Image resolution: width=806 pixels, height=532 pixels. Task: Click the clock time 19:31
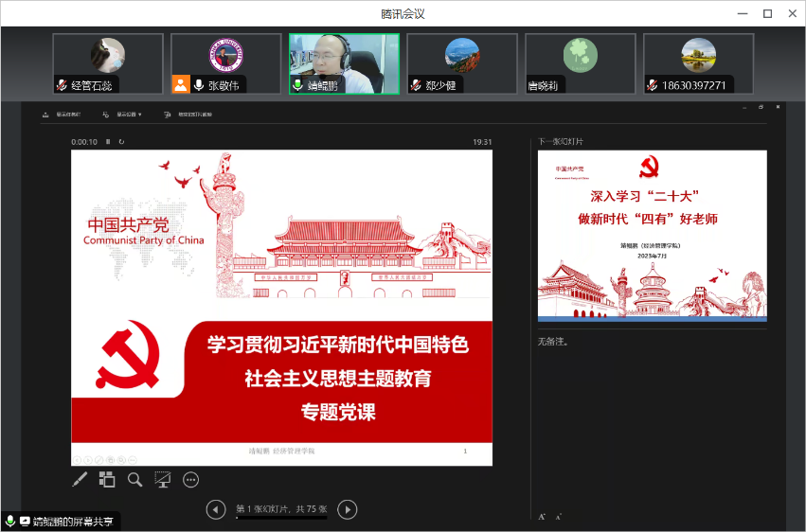tap(482, 142)
